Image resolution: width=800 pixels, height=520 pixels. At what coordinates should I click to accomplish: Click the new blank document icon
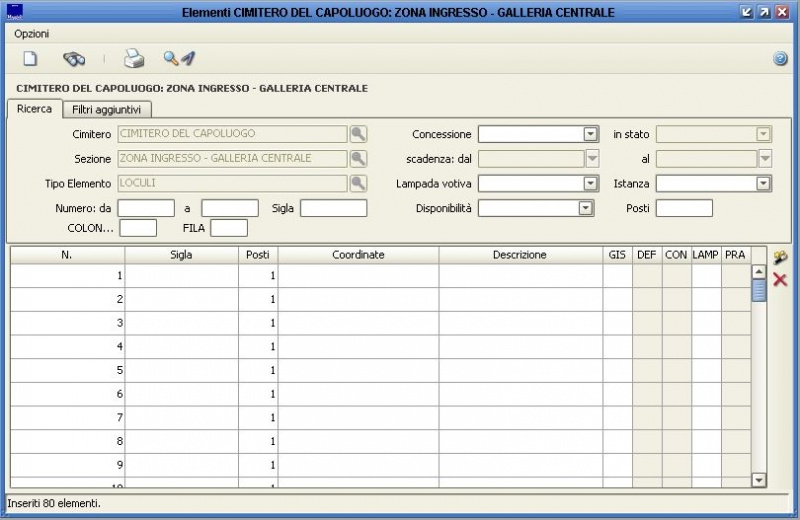point(30,59)
